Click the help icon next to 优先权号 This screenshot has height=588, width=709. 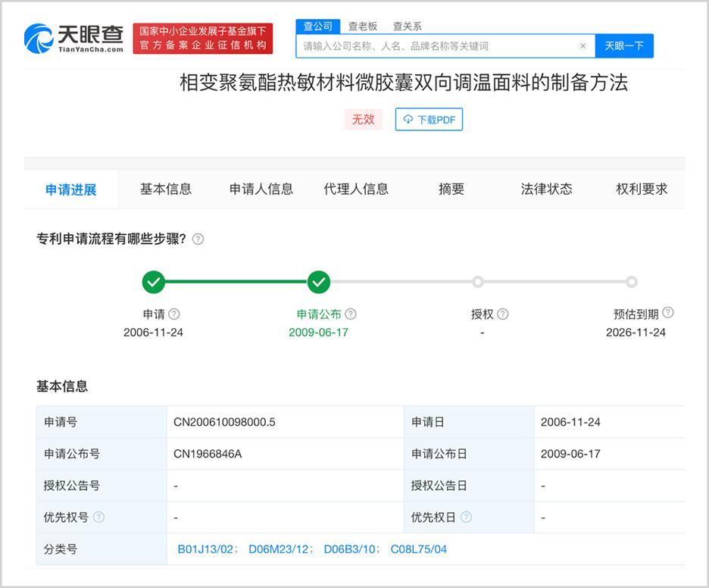(x=98, y=518)
